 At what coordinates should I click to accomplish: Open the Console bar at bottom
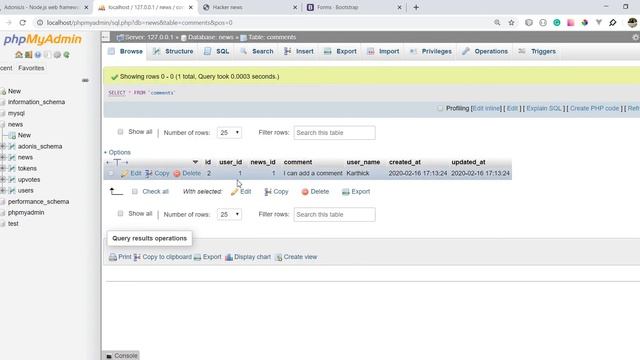121,356
